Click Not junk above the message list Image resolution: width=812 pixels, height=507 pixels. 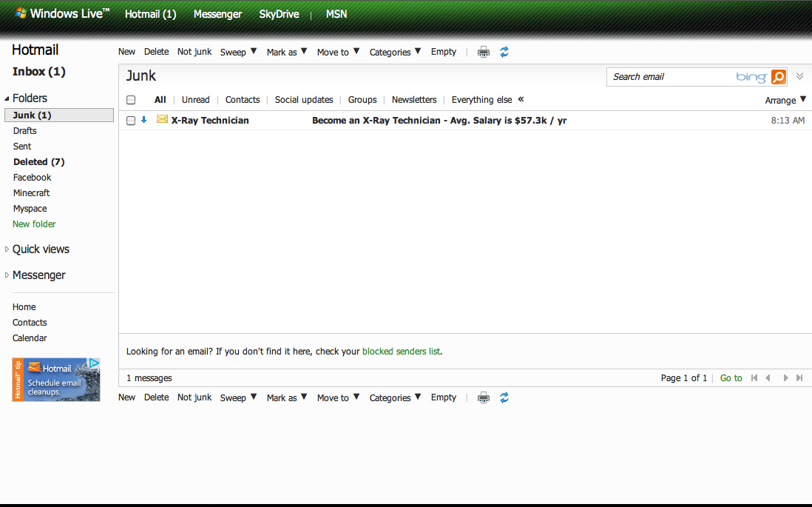point(194,52)
